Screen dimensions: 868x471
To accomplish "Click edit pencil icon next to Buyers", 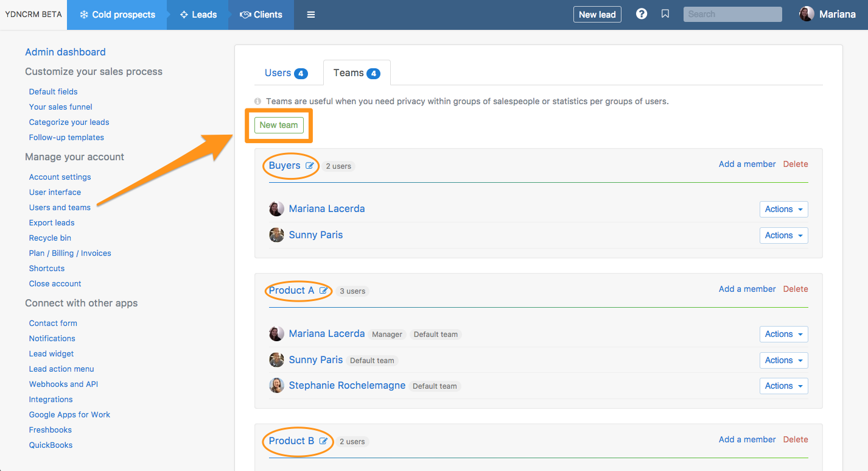I will 310,166.
